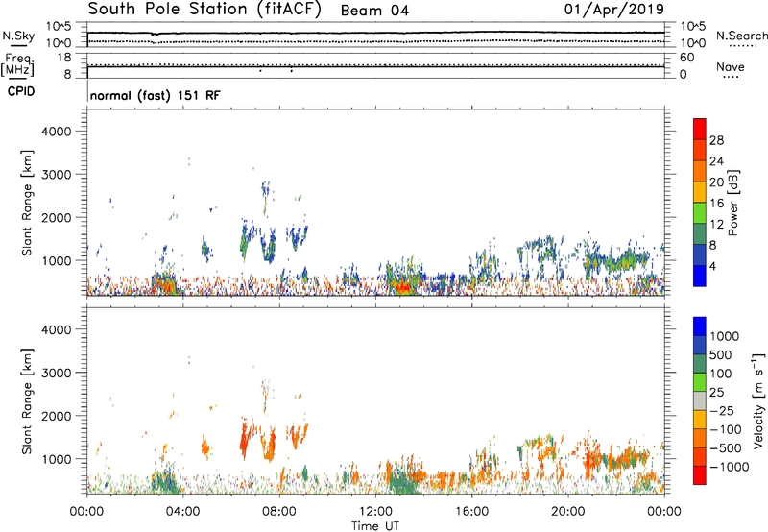768x532 pixels.
Task: Click the '100' label on Velocity color bar
Action: 720,374
